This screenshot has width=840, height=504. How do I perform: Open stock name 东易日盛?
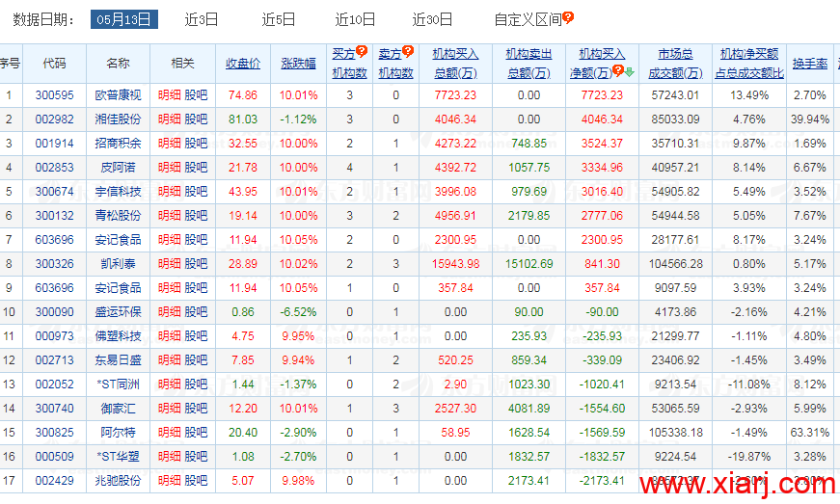coord(118,360)
